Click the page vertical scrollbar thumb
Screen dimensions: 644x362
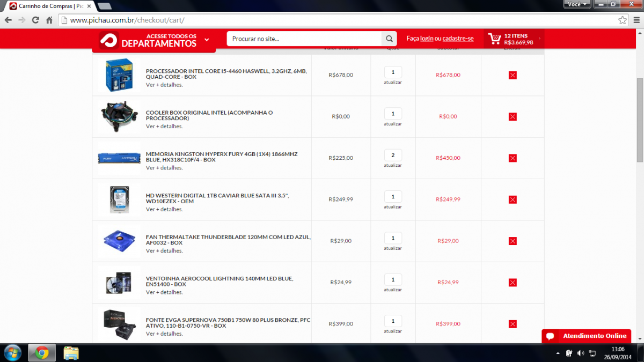[x=640, y=120]
